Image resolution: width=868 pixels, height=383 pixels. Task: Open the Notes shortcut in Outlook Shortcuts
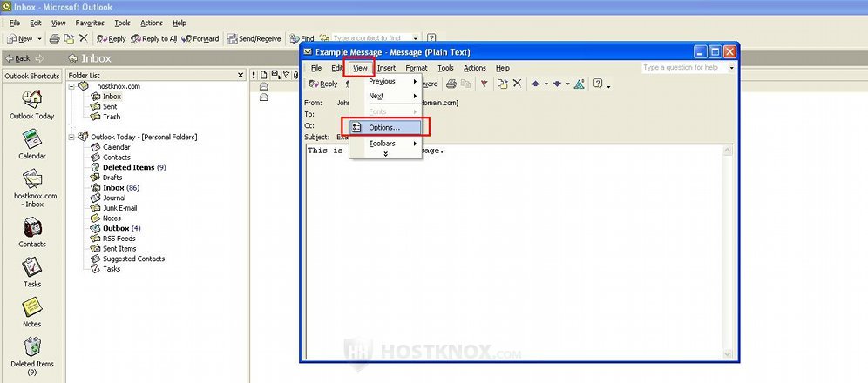click(x=31, y=307)
